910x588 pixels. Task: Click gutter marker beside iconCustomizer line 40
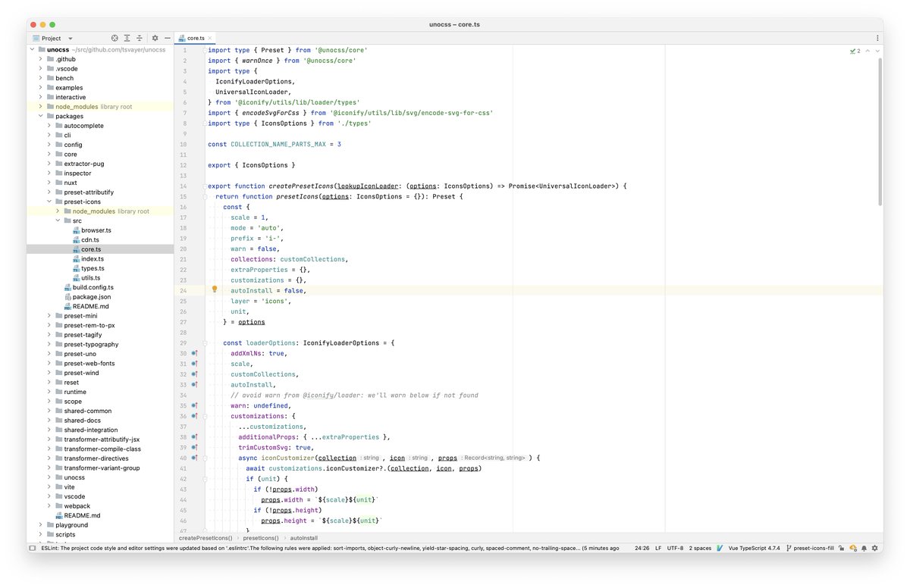click(x=194, y=458)
